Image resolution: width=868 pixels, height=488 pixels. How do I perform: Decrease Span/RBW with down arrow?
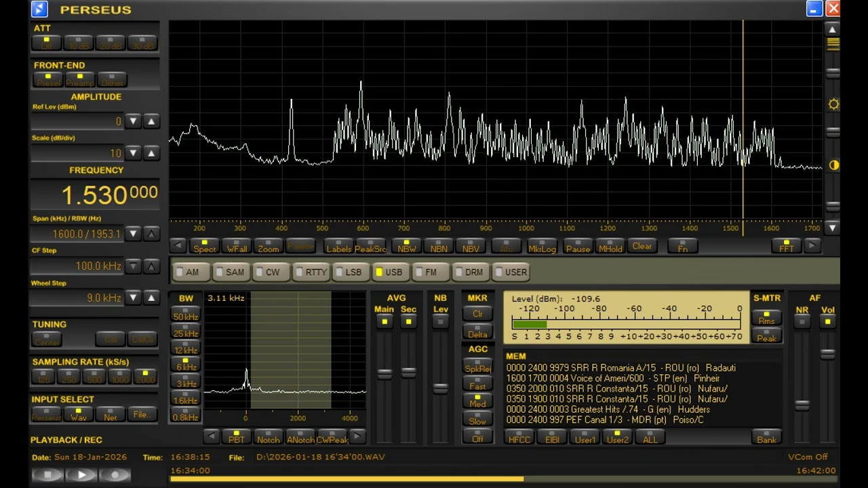click(134, 234)
